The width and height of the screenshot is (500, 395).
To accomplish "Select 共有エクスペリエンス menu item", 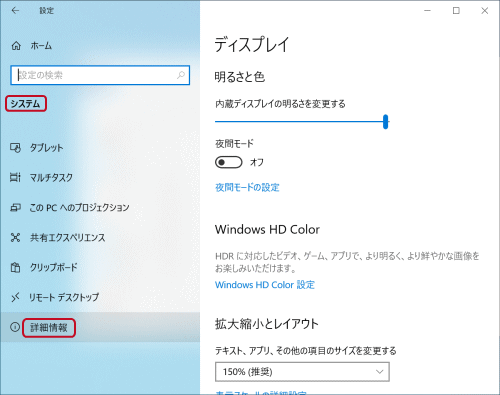I will [68, 237].
